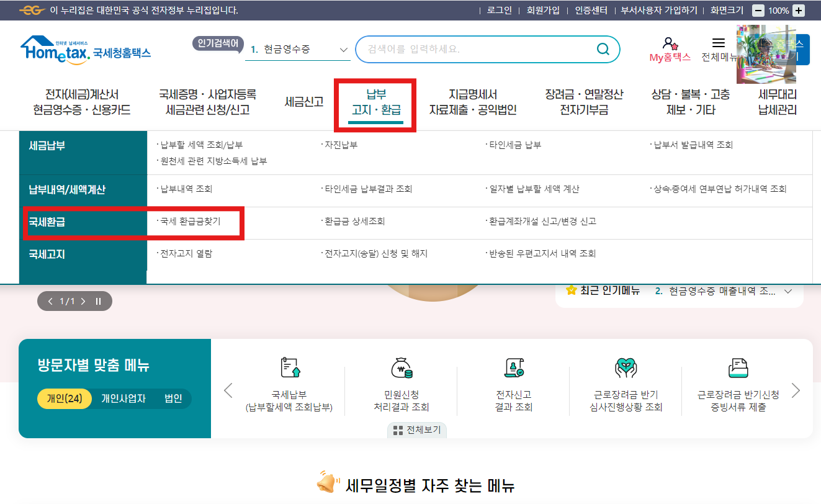Image resolution: width=821 pixels, height=504 pixels.
Task: Click the search input field
Action: coord(472,48)
